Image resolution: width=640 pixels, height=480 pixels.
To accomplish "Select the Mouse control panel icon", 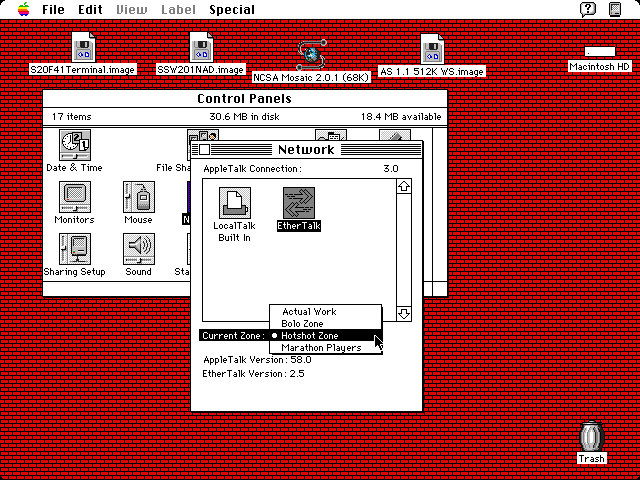I will (x=139, y=197).
